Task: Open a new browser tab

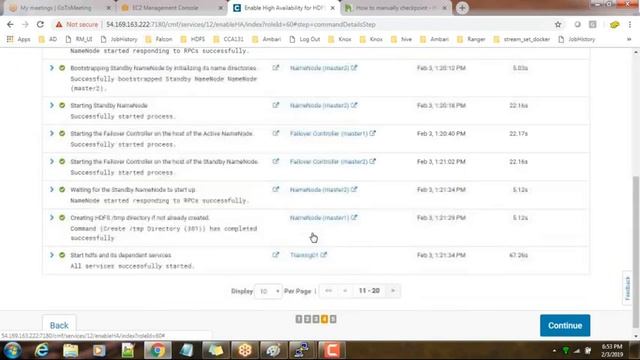Action: 462,8
